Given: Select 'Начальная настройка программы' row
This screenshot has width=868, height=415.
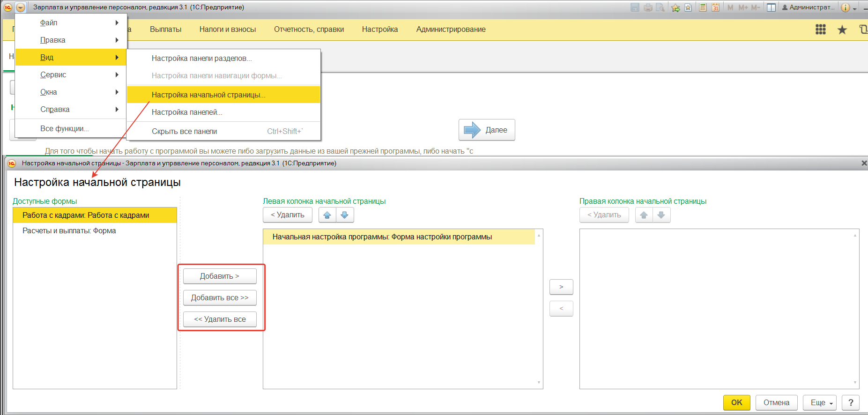Looking at the screenshot, I should point(399,237).
